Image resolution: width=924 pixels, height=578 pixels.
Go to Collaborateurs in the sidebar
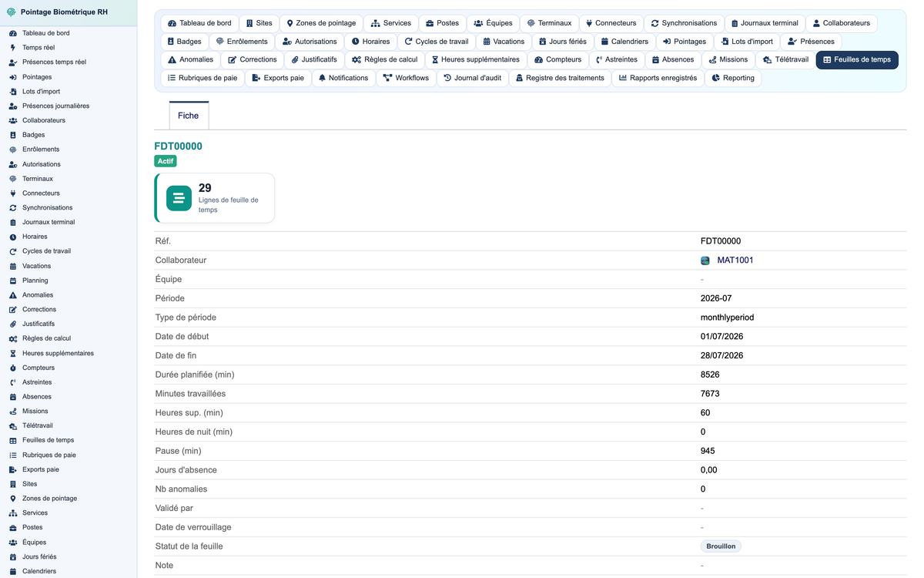tap(44, 120)
